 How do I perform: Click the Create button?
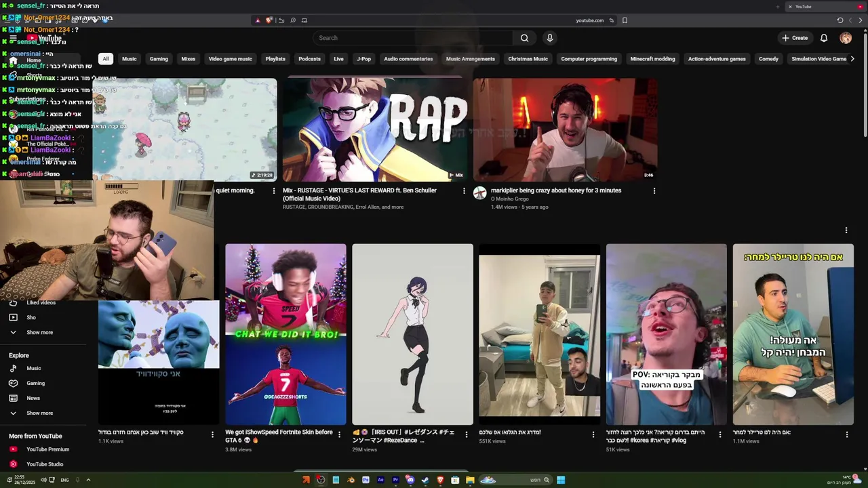coord(795,38)
